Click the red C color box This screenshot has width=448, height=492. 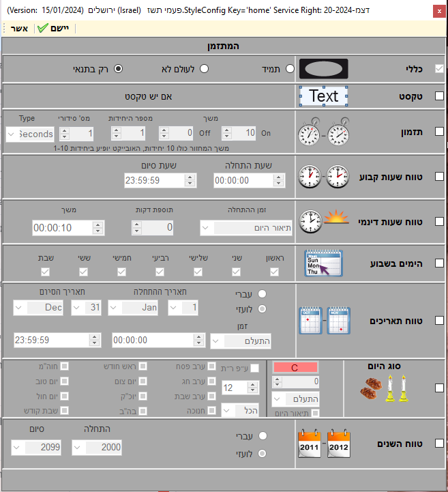click(295, 367)
